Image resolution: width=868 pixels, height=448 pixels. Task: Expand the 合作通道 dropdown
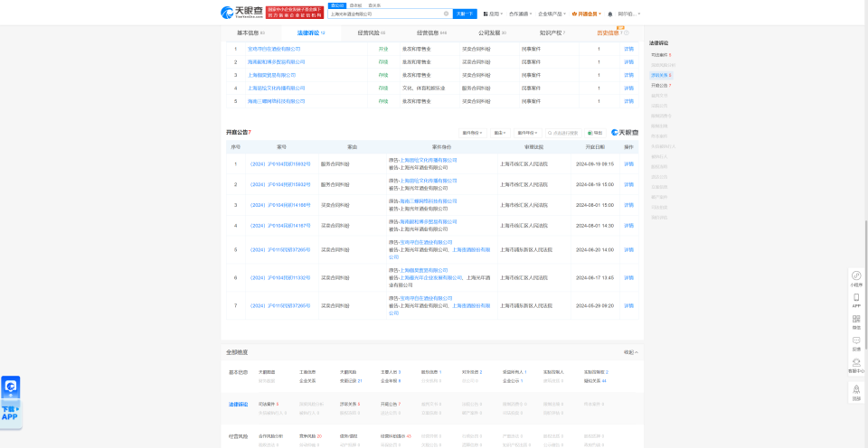pos(521,14)
